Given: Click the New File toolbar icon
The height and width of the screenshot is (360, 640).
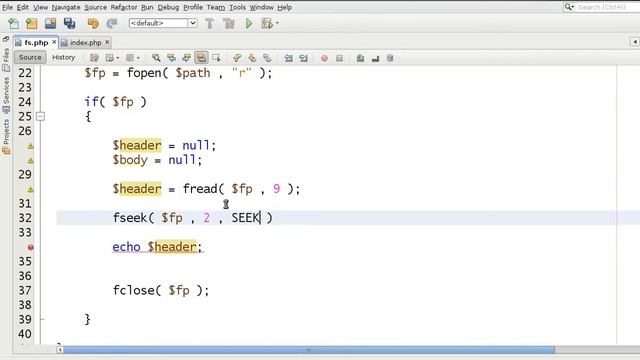Looking at the screenshot, I should click(13, 23).
